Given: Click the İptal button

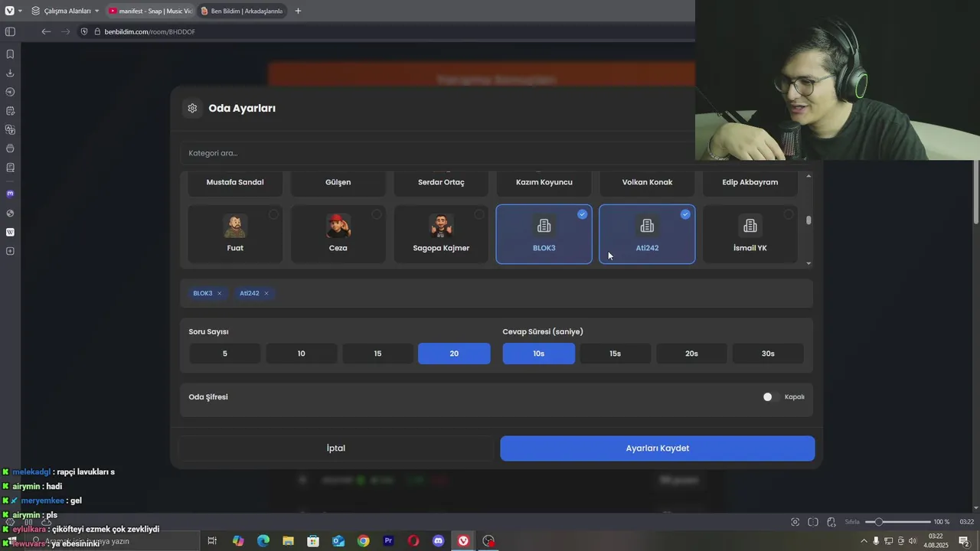Looking at the screenshot, I should (x=336, y=448).
